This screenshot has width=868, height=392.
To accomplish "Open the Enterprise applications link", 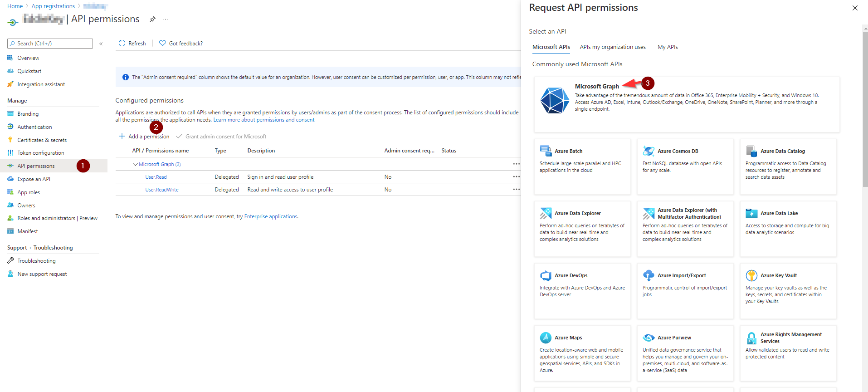I will pyautogui.click(x=271, y=216).
